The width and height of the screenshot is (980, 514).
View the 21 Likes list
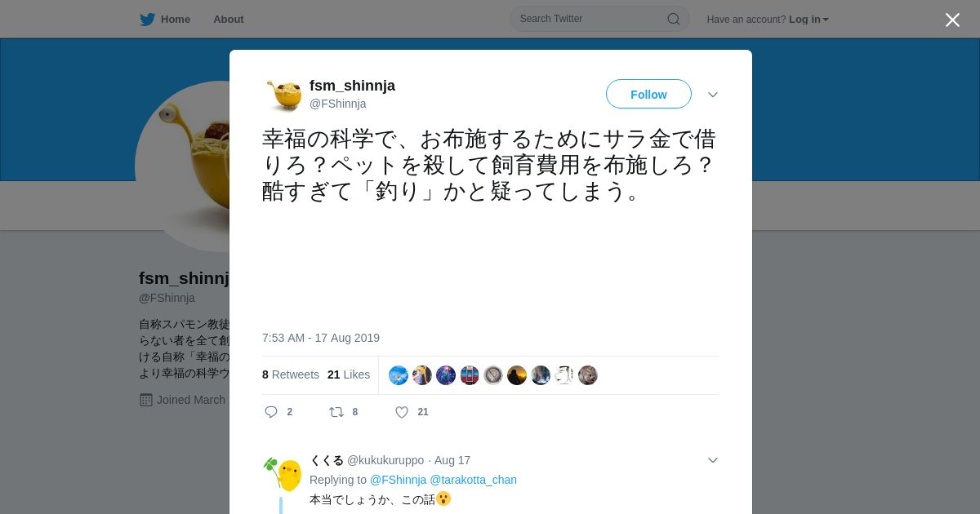click(x=349, y=374)
